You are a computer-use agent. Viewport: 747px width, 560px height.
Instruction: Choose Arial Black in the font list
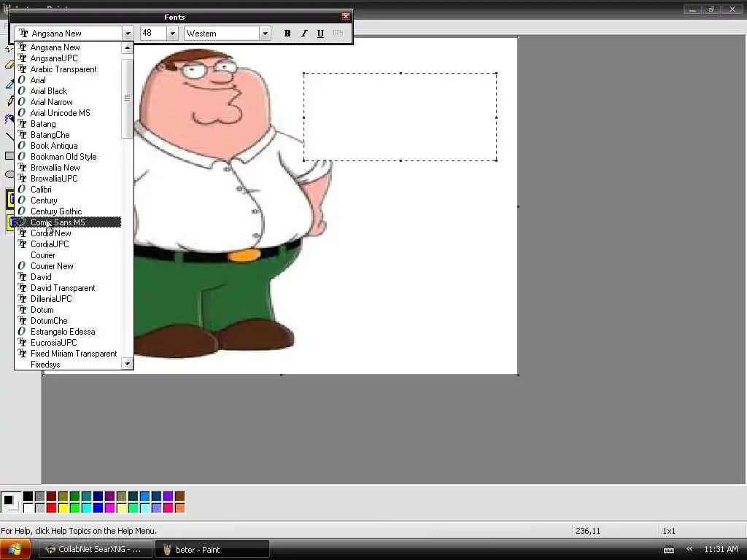click(x=68, y=91)
